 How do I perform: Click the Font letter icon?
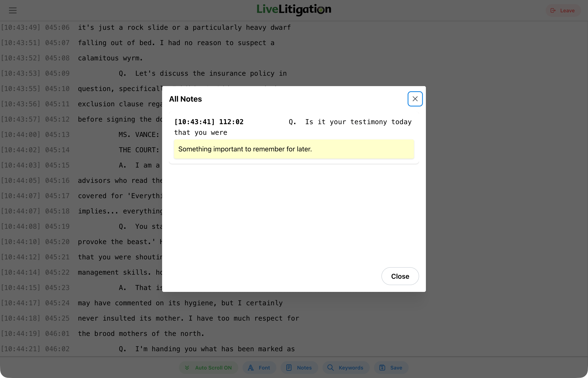pyautogui.click(x=251, y=367)
